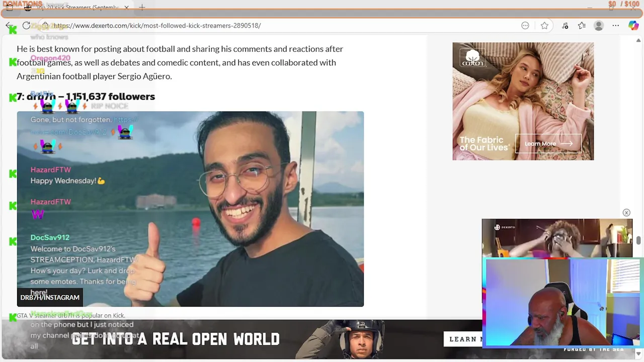Open a new tab with plus button

(142, 8)
